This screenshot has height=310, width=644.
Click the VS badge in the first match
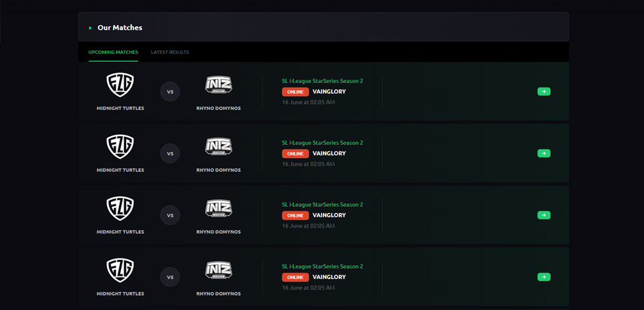point(170,91)
